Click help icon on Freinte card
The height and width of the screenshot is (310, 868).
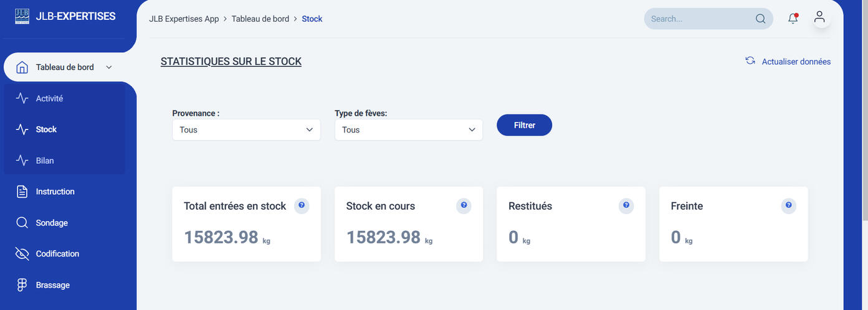coord(788,205)
